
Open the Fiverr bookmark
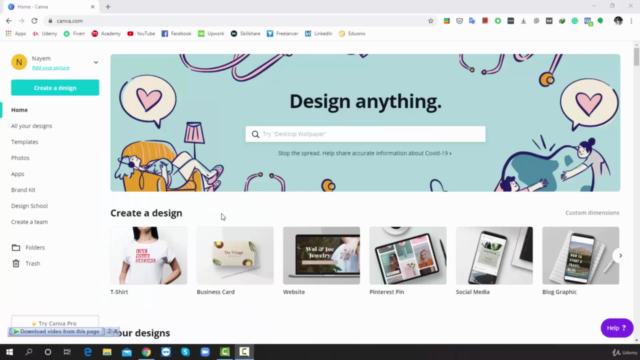[x=74, y=33]
